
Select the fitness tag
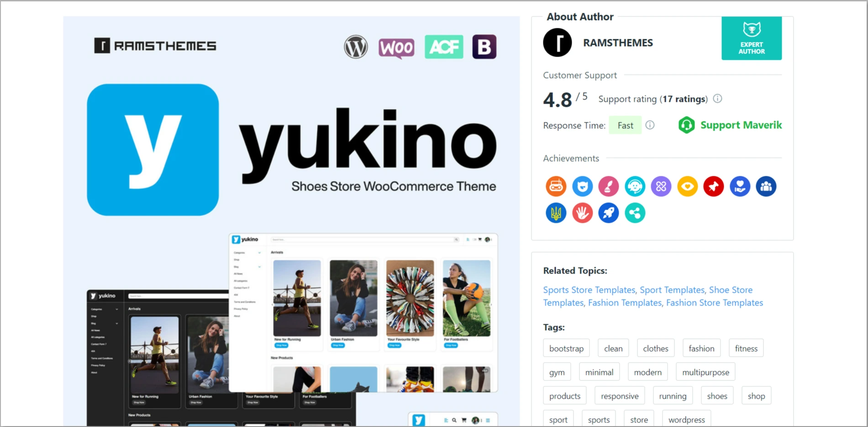(746, 348)
